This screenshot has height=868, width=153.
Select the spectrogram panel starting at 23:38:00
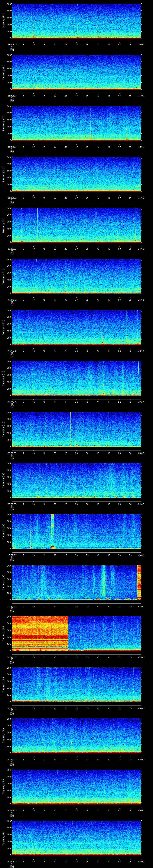(x=77, y=481)
